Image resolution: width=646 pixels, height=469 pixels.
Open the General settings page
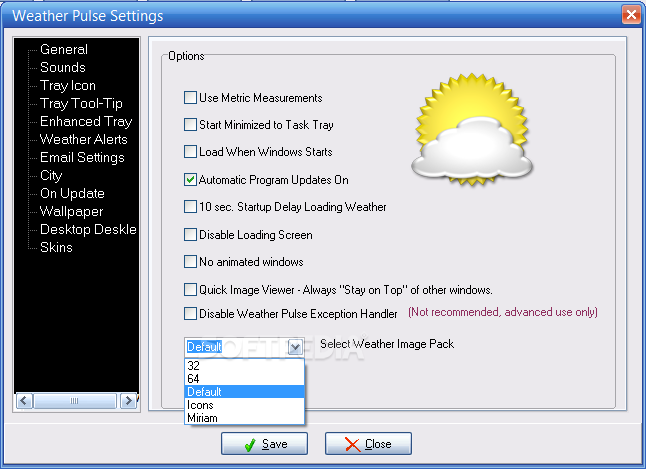pos(64,49)
